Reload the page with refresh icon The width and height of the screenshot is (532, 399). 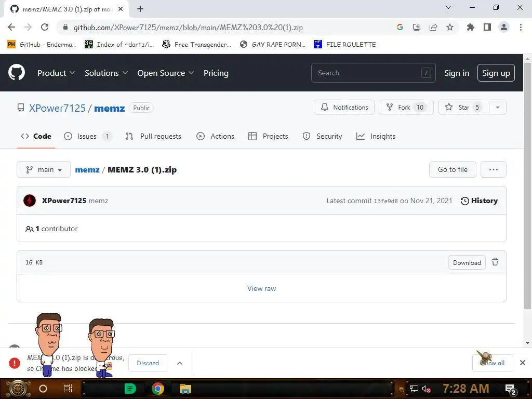[x=45, y=27]
